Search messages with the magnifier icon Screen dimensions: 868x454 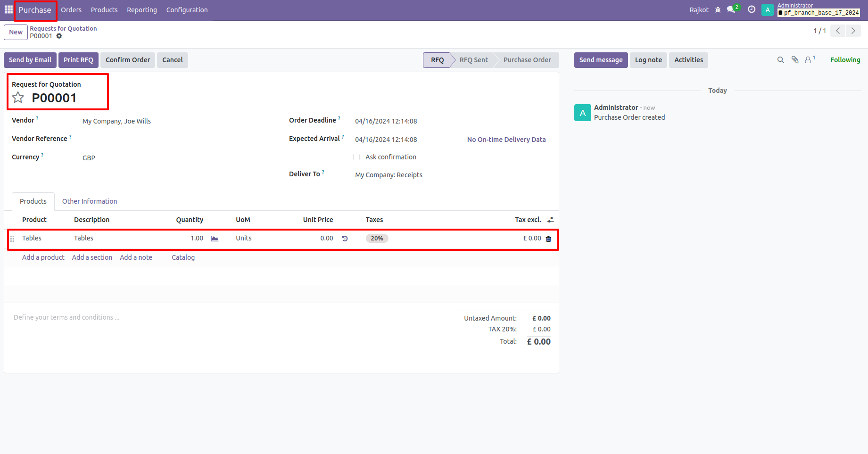[x=781, y=60]
